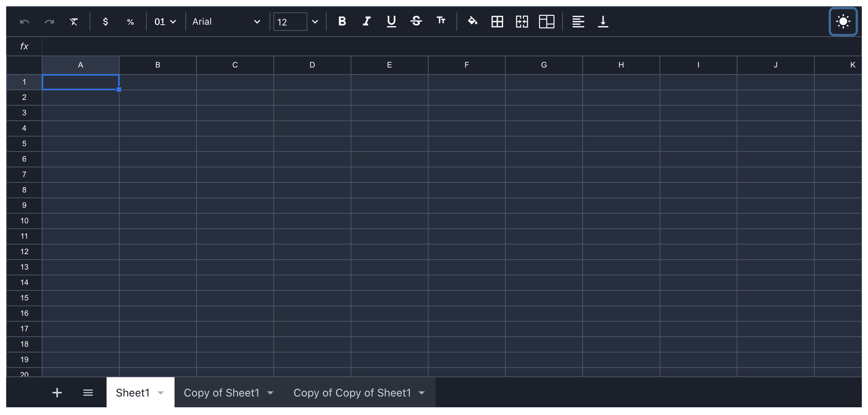This screenshot has width=868, height=415.
Task: Add a new sheet with the plus button
Action: click(x=57, y=392)
